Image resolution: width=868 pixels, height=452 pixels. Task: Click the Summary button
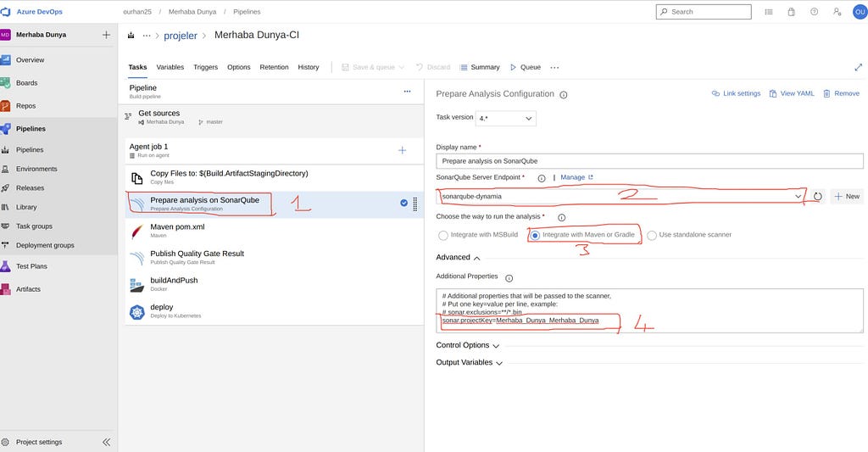[x=480, y=67]
